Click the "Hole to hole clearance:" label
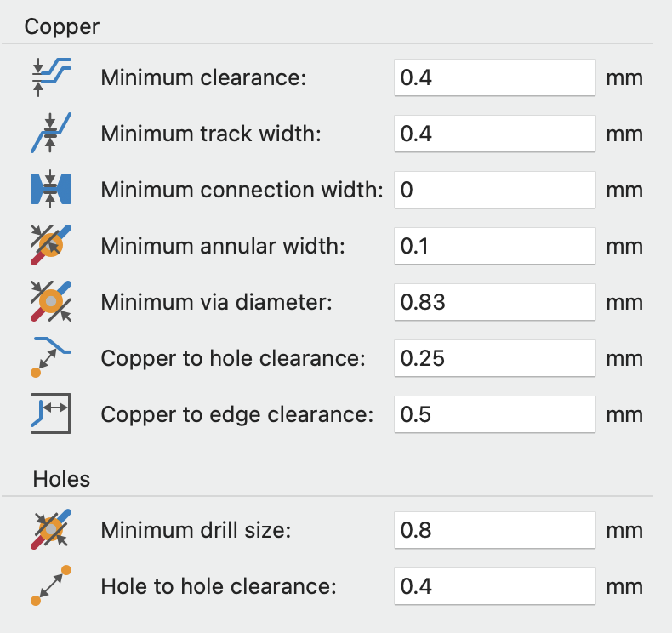This screenshot has width=672, height=633. (219, 586)
